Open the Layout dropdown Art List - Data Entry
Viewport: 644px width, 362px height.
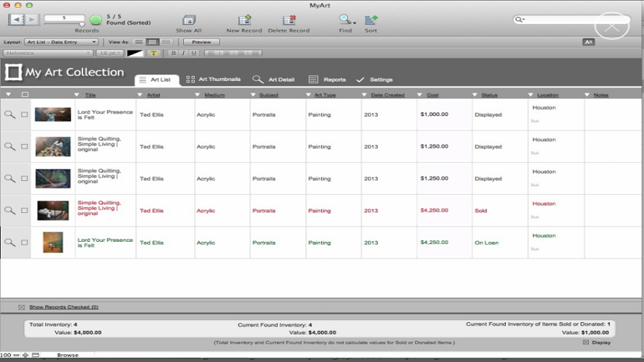[62, 42]
